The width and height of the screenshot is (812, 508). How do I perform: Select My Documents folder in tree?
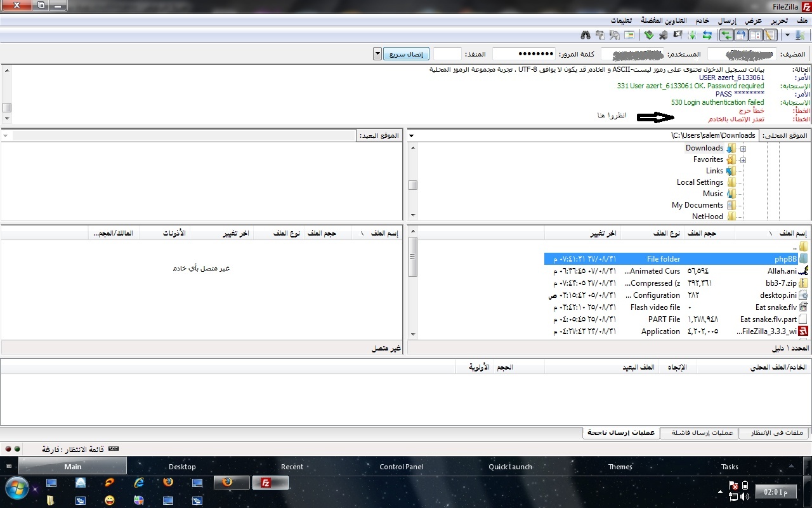click(697, 205)
